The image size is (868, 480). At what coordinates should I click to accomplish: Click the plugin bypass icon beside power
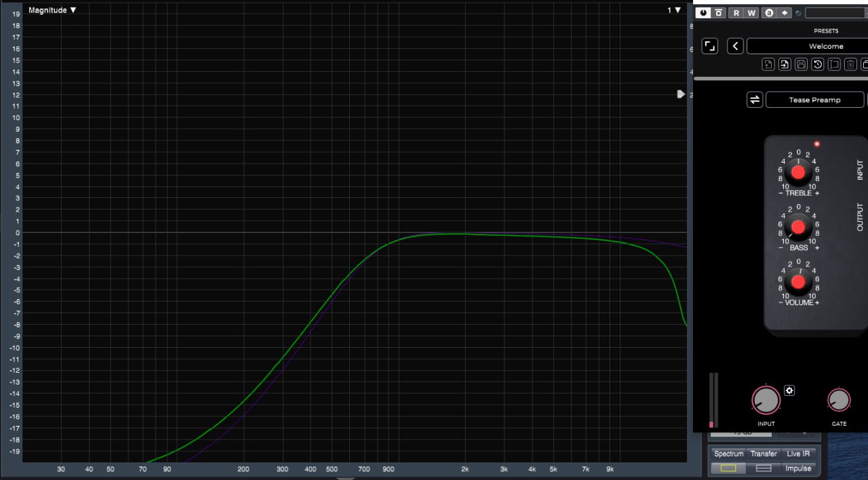coord(718,13)
